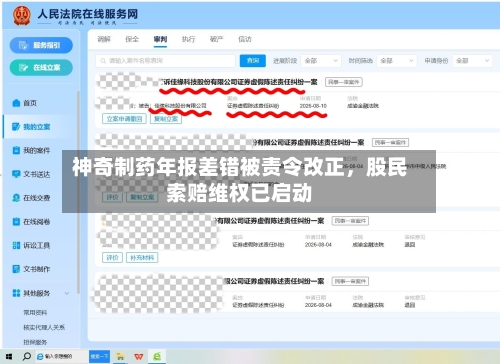Open 文书制作 document drafting icon
Screen dimensions: 500x364
click(x=16, y=269)
